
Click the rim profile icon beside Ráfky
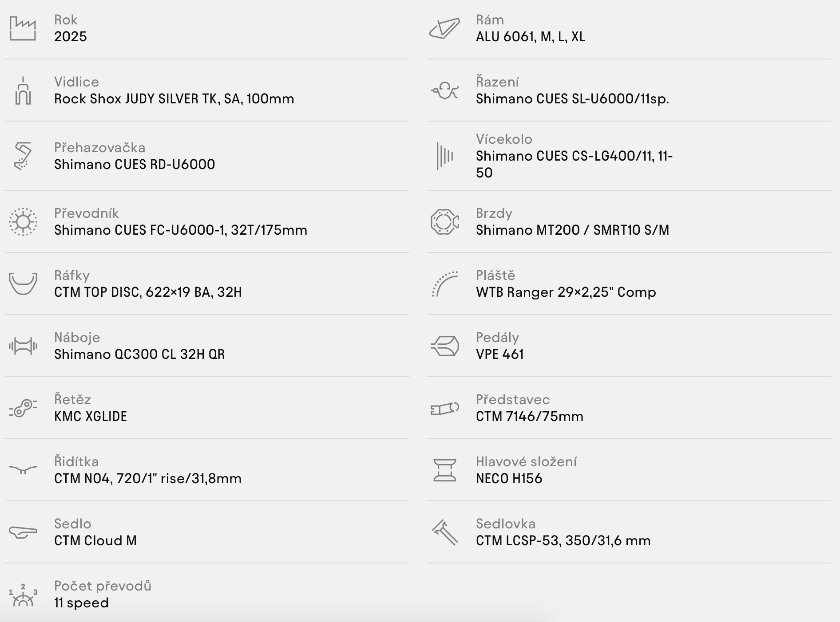tap(23, 284)
